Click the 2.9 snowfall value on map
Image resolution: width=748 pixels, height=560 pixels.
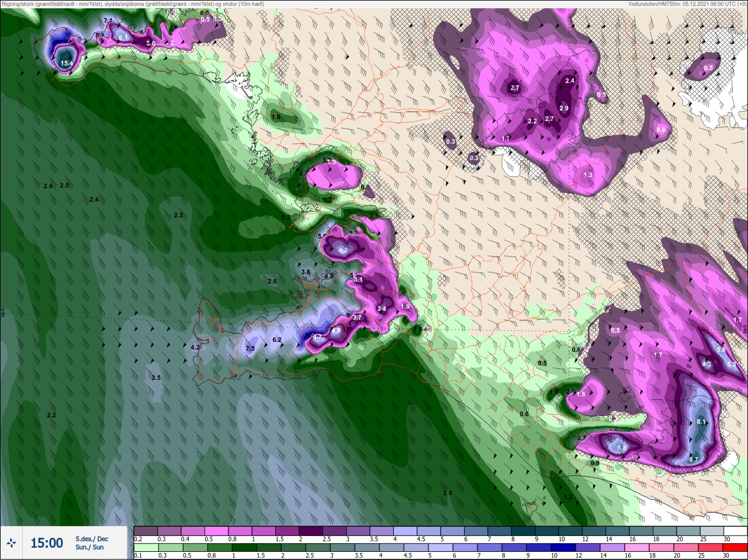564,108
